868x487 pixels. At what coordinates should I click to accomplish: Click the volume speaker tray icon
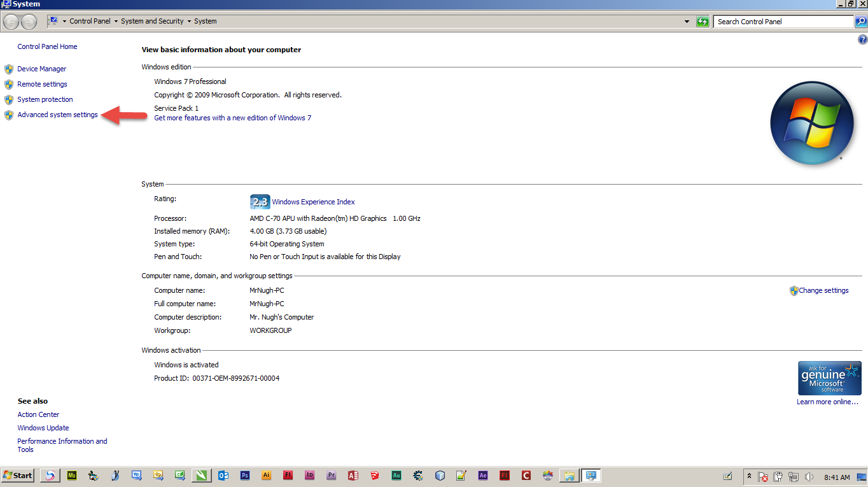point(809,477)
